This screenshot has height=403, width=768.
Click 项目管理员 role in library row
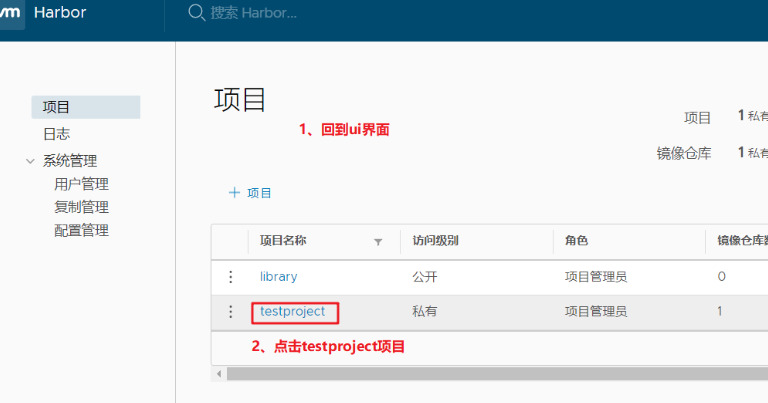pos(596,277)
